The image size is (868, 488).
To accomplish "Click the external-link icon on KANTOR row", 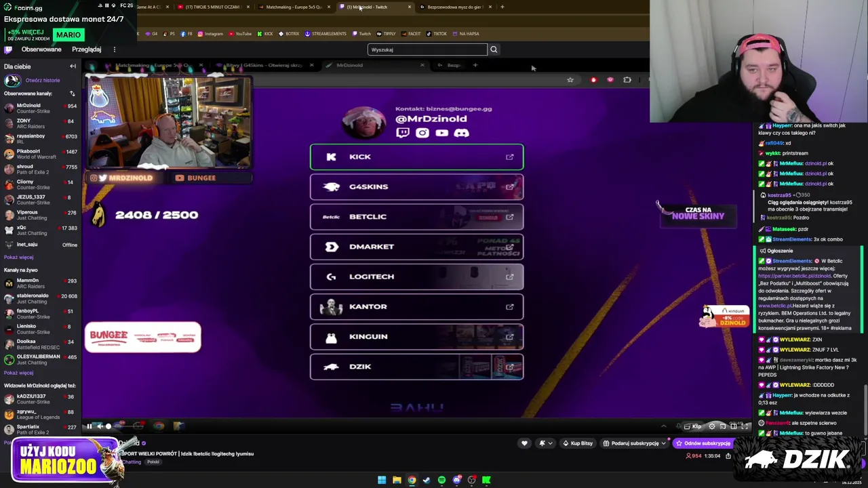I will (x=509, y=306).
